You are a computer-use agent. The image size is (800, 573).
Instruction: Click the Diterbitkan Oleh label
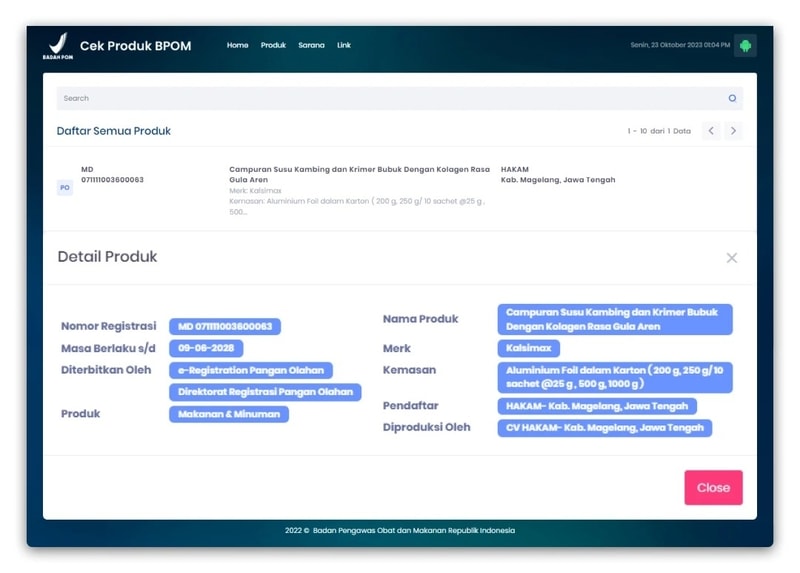106,370
